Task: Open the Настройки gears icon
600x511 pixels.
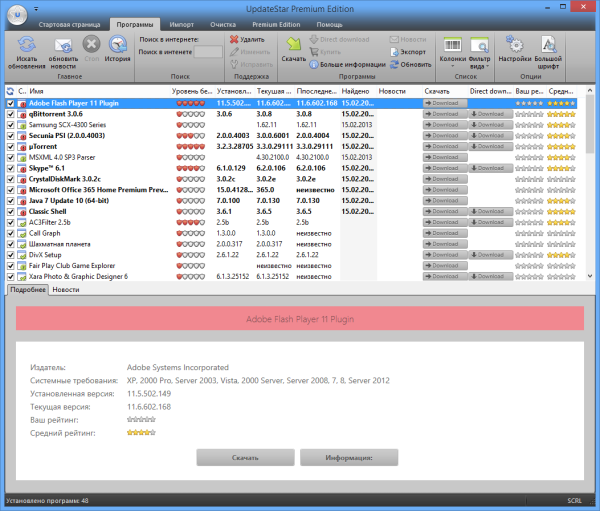Action: pos(514,44)
